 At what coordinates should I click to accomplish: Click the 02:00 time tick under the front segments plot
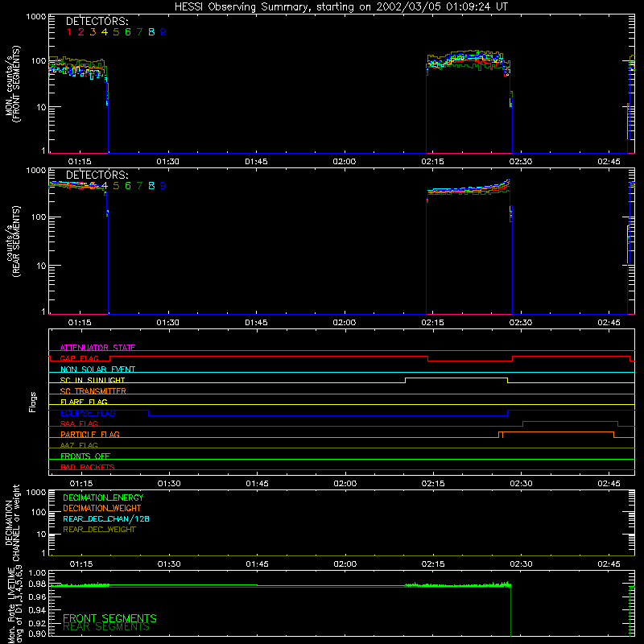click(x=345, y=162)
